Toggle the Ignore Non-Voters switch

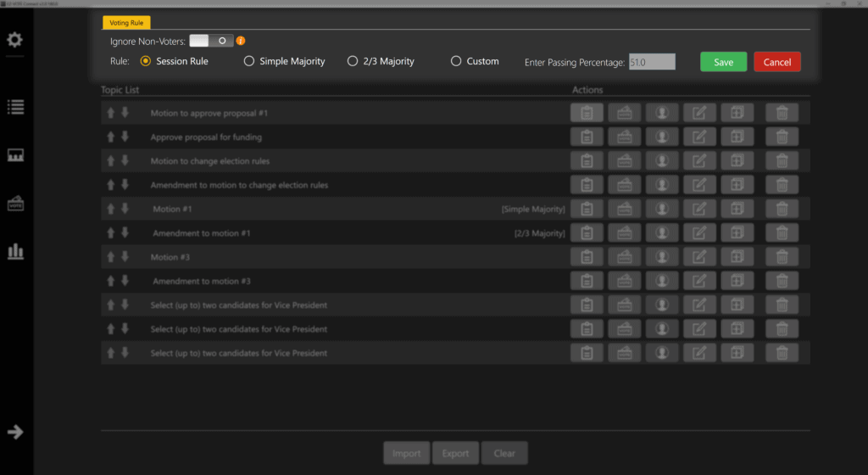point(210,41)
